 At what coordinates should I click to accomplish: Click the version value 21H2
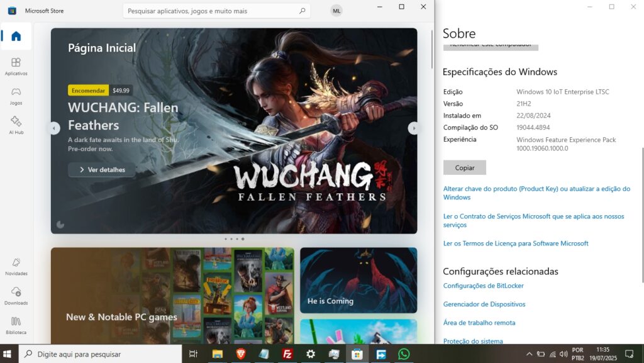524,104
